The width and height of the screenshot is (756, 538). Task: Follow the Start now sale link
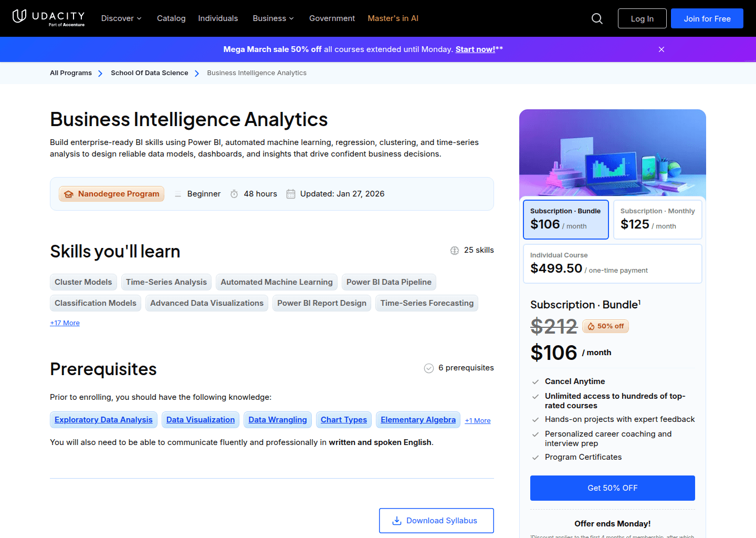pos(475,49)
